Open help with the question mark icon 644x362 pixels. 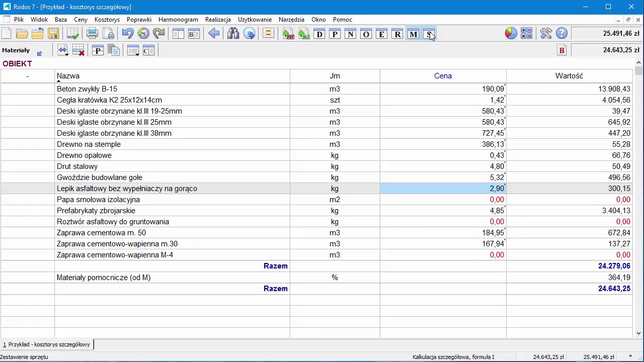pyautogui.click(x=561, y=34)
